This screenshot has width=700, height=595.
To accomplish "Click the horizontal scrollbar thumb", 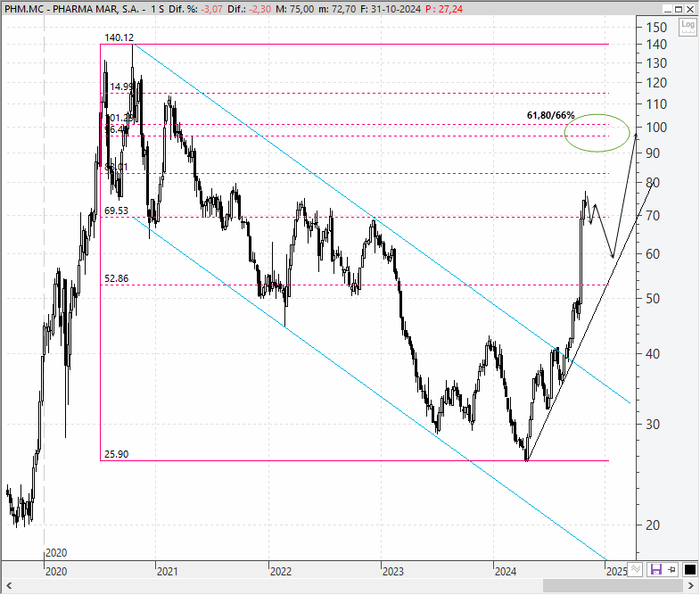I will coord(614,585).
